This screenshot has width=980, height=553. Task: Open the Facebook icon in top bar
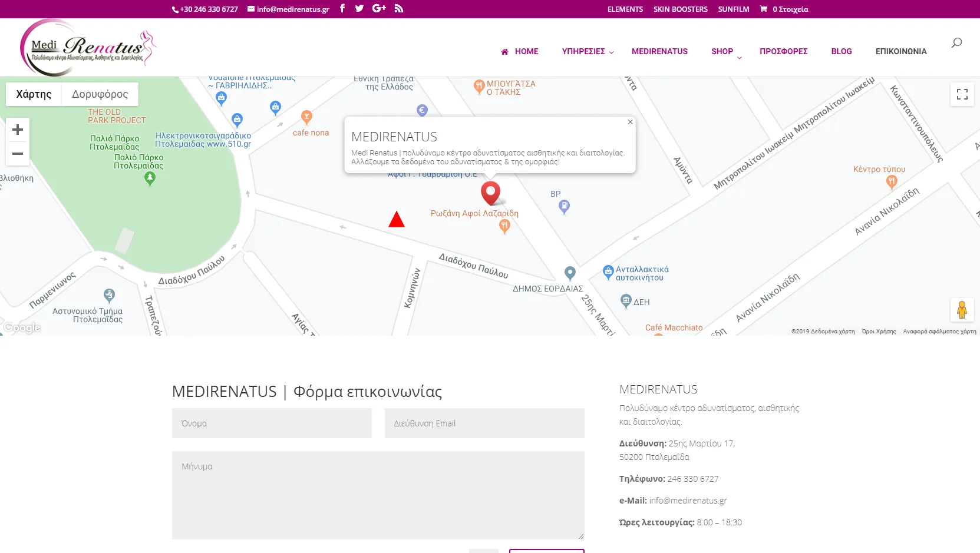(x=342, y=8)
